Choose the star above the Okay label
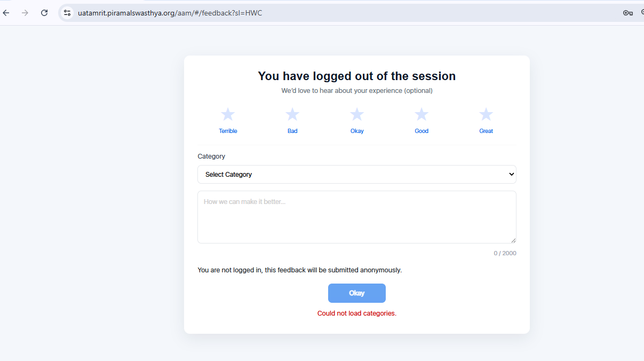644x361 pixels. click(x=357, y=114)
